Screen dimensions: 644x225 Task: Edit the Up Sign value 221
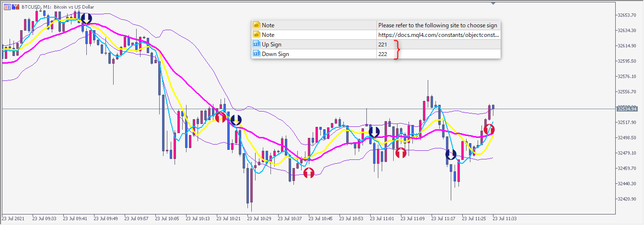pyautogui.click(x=383, y=45)
